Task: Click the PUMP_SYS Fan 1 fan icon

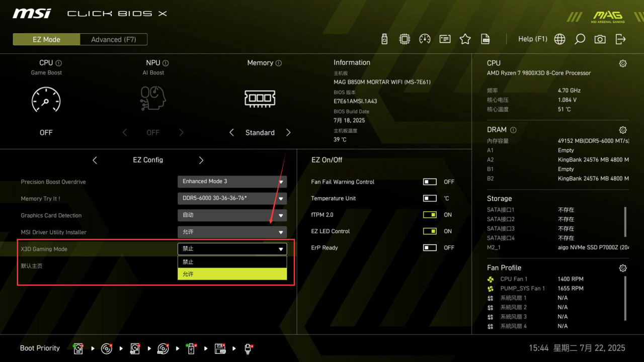Action: (491, 289)
